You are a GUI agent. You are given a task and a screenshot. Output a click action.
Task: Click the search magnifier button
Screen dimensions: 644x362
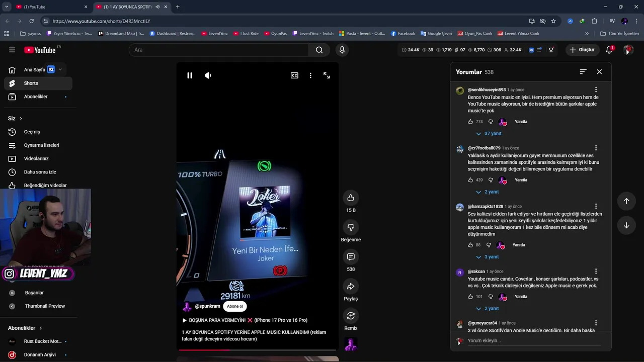[319, 50]
